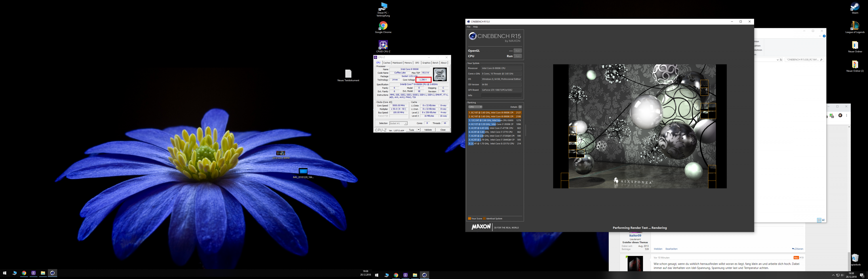Open the CPU ranking type dropdown
This screenshot has width=868, height=279.
tap(475, 107)
